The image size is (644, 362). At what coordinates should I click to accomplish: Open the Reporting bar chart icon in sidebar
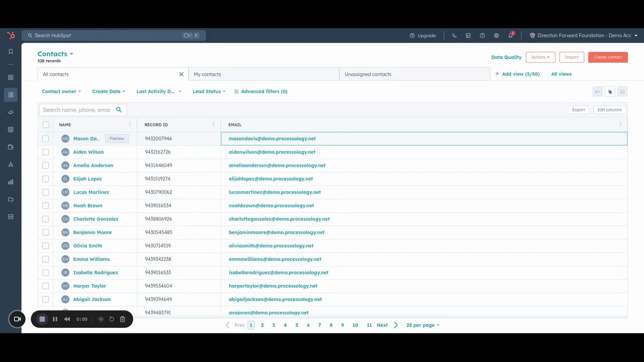[11, 182]
